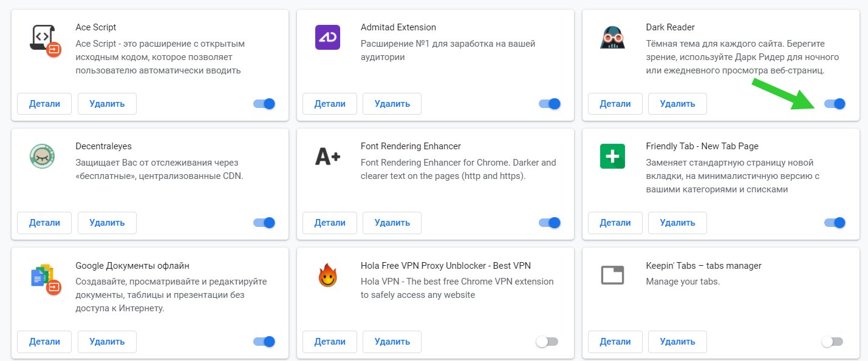The width and height of the screenshot is (868, 361).
Task: Open Детали for Friendly Tab
Action: point(615,223)
